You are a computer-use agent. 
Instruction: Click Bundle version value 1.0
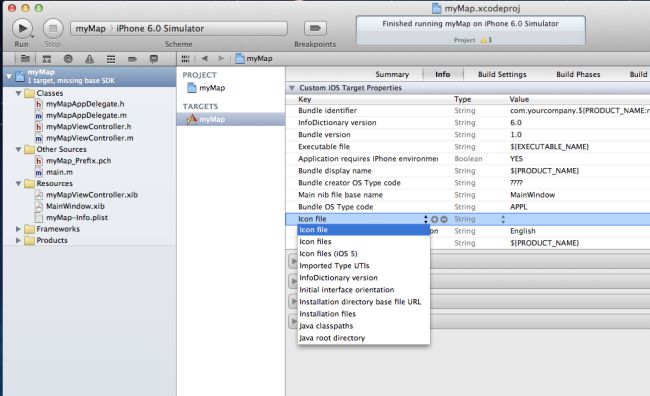(x=516, y=134)
